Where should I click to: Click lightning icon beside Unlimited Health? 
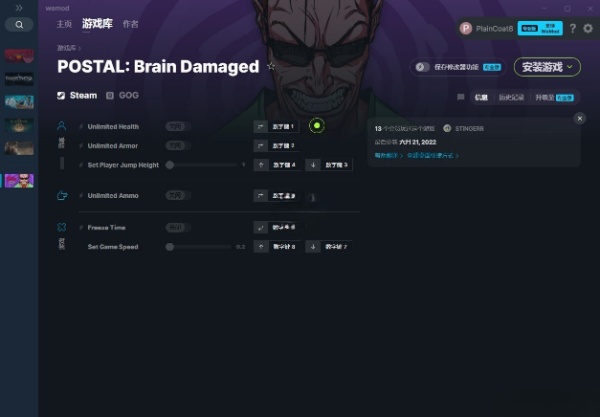coord(81,127)
